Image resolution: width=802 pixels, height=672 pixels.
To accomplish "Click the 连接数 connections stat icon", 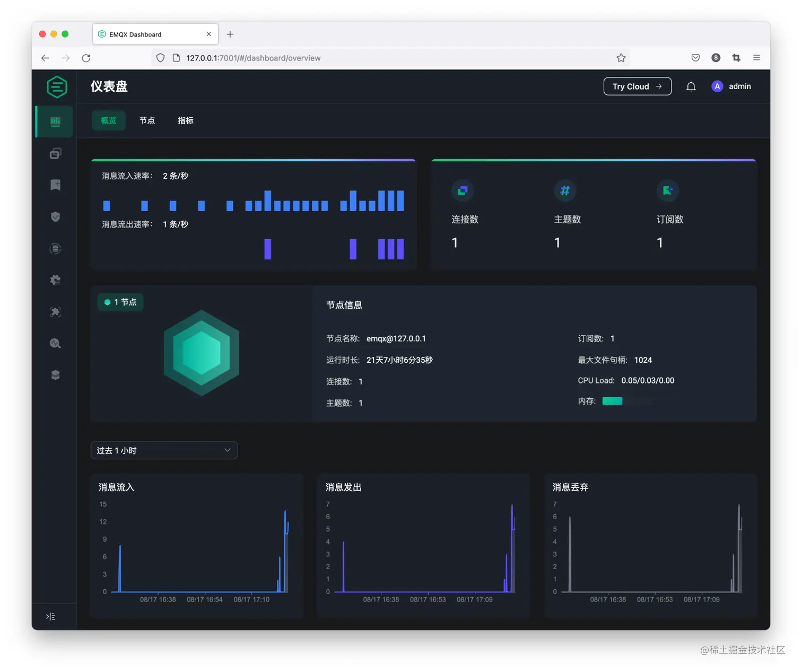I will pyautogui.click(x=463, y=190).
